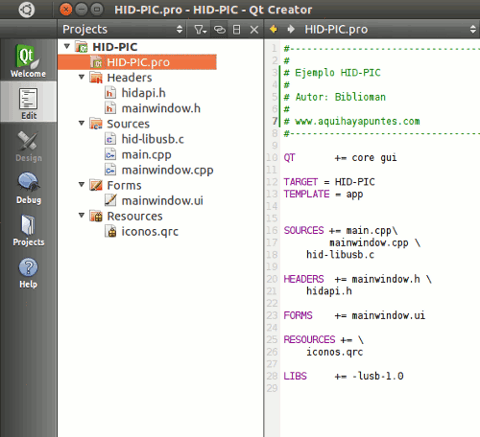Select the HID-PIC project root item

point(115,47)
